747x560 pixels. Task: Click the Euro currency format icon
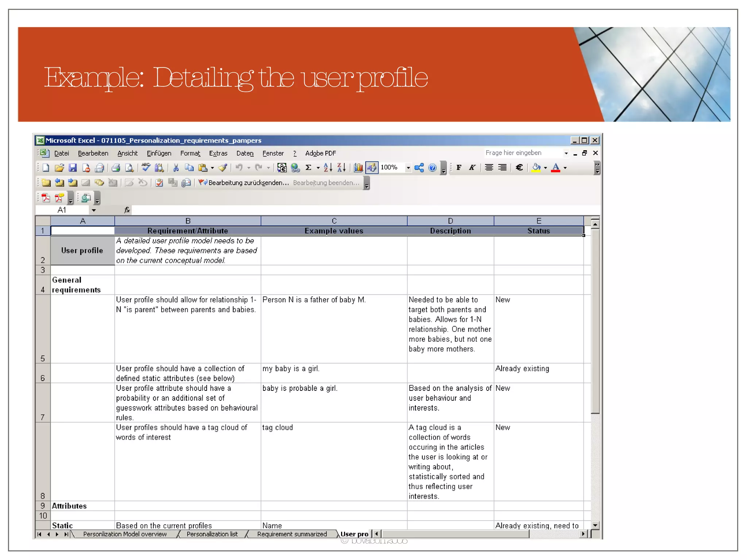519,168
